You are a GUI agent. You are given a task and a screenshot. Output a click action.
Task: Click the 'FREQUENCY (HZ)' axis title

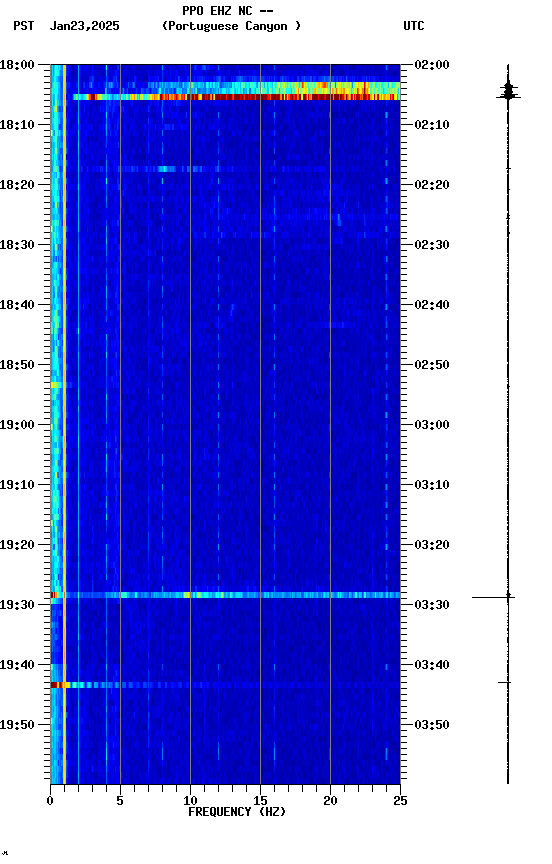tap(237, 812)
